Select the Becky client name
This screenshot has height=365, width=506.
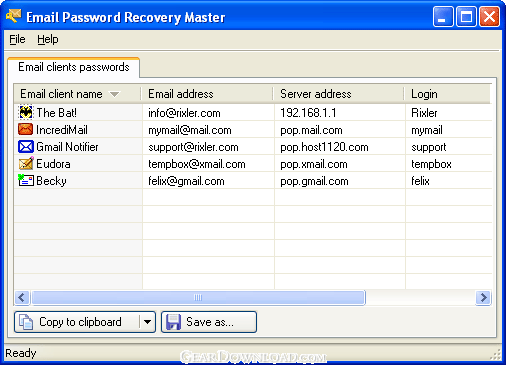(51, 181)
